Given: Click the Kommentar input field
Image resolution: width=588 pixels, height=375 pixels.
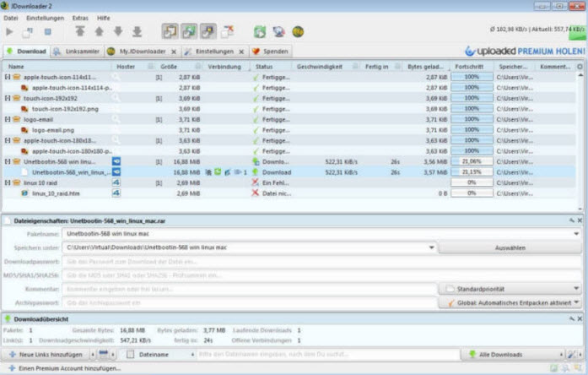Looking at the screenshot, I should [250, 289].
